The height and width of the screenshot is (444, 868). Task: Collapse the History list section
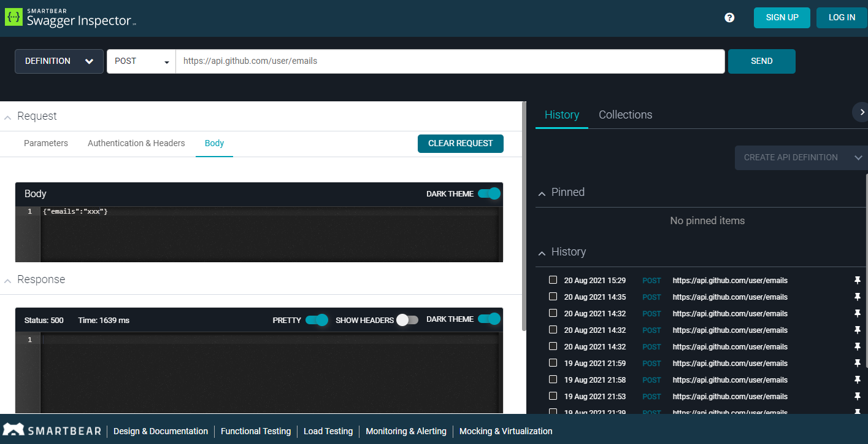(542, 252)
